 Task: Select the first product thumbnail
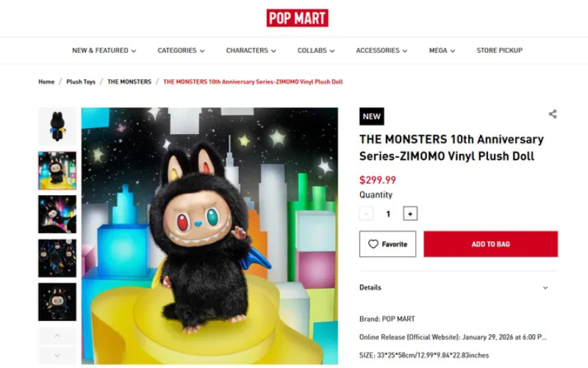[57, 127]
